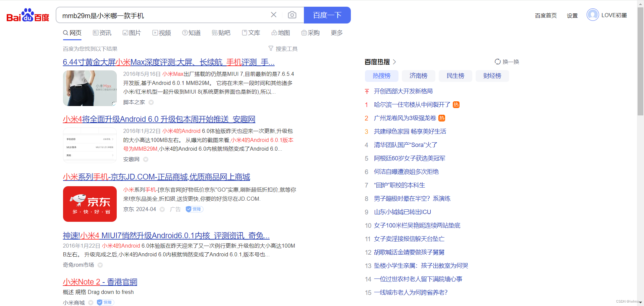This screenshot has width=644, height=306.
Task: Open 清华团队国产"Sora"火了
Action: coord(406,145)
